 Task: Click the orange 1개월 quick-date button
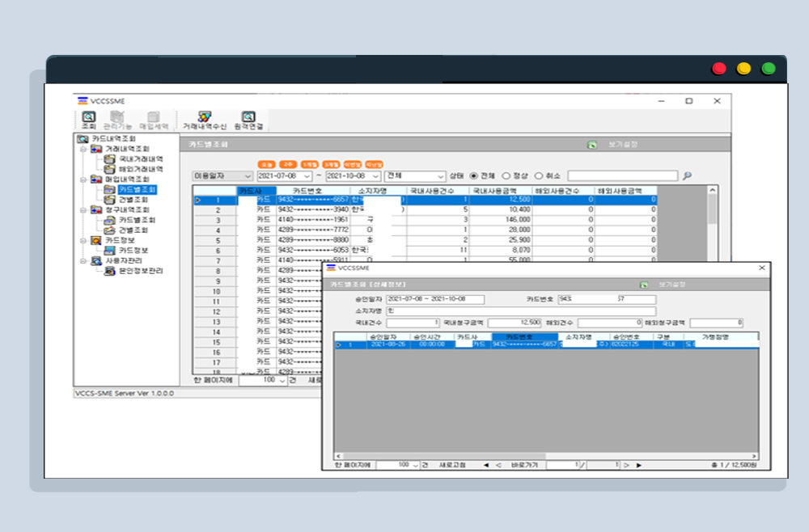(310, 164)
